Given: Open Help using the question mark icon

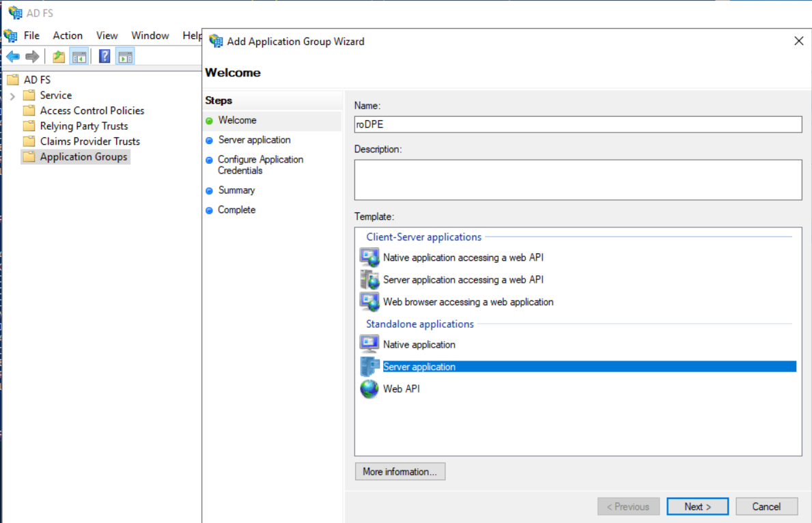Looking at the screenshot, I should point(104,56).
